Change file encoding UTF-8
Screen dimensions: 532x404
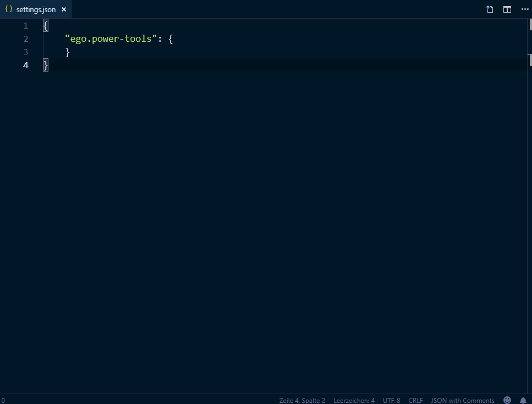click(391, 400)
